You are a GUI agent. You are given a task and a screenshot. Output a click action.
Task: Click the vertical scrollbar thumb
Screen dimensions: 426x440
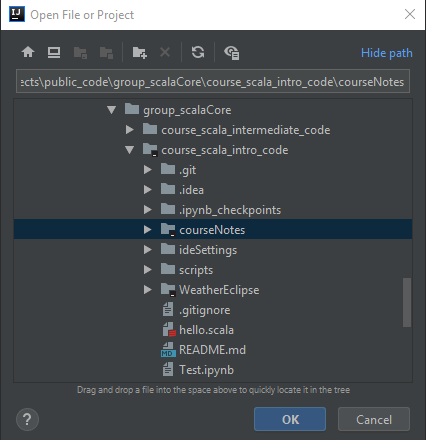(x=407, y=302)
